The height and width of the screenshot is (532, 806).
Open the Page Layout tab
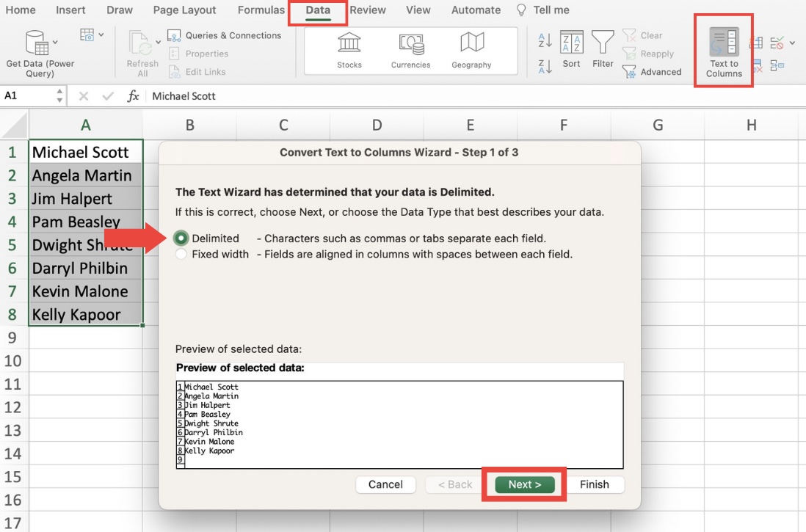tap(184, 10)
